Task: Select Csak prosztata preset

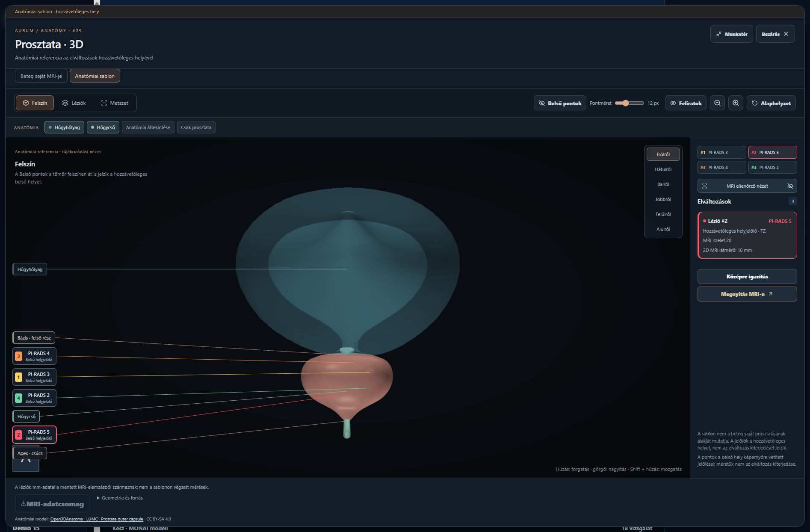Action: click(x=196, y=127)
